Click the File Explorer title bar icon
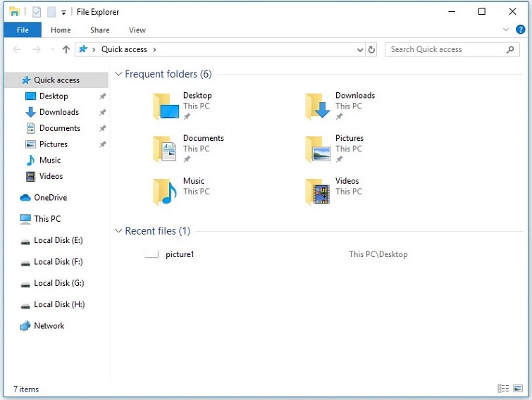 pyautogui.click(x=15, y=12)
